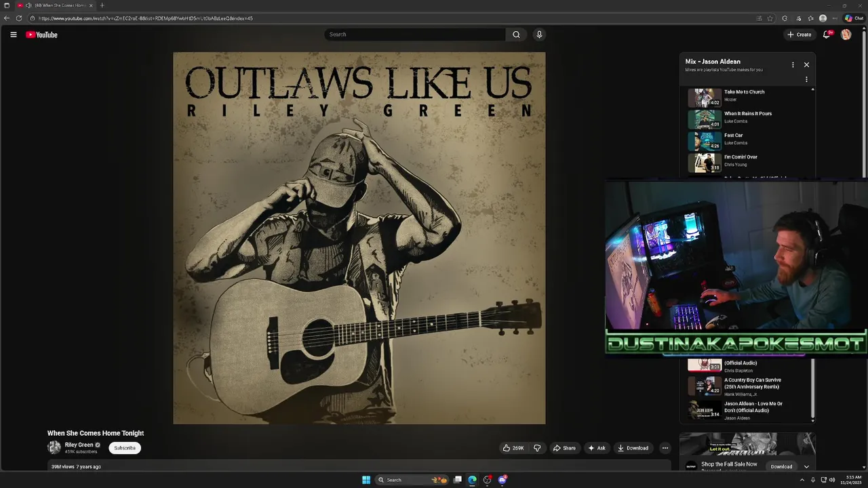Open YouTube notifications bell

[x=826, y=35]
